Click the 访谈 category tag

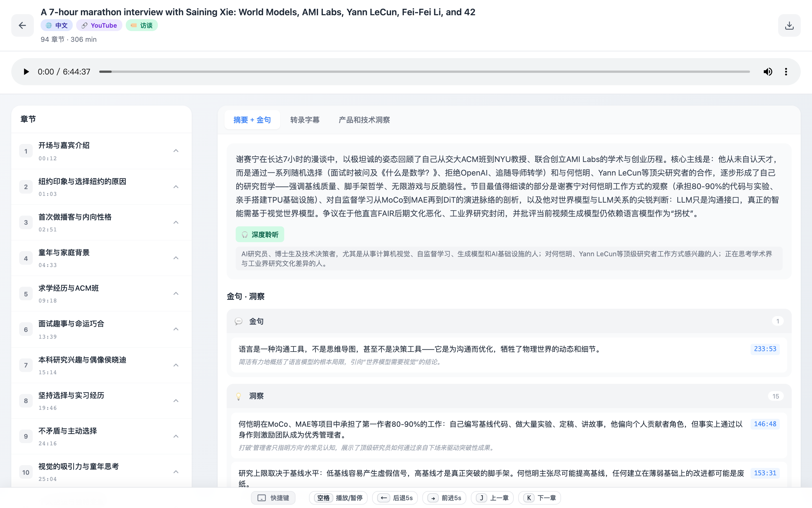pyautogui.click(x=142, y=25)
